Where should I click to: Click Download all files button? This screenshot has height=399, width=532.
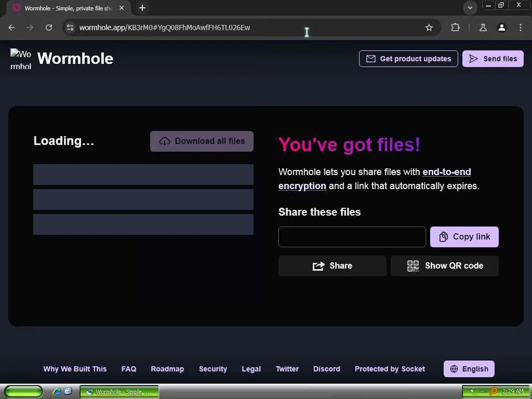[202, 141]
